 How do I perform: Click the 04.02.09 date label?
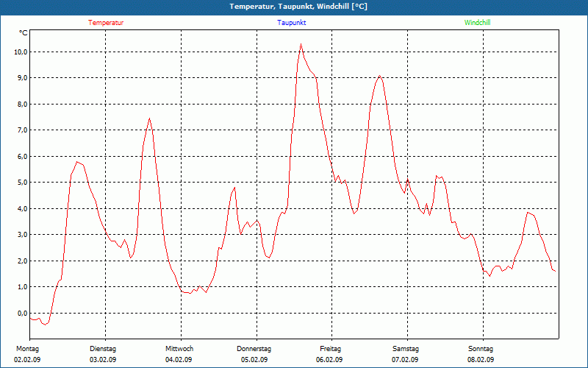click(179, 360)
